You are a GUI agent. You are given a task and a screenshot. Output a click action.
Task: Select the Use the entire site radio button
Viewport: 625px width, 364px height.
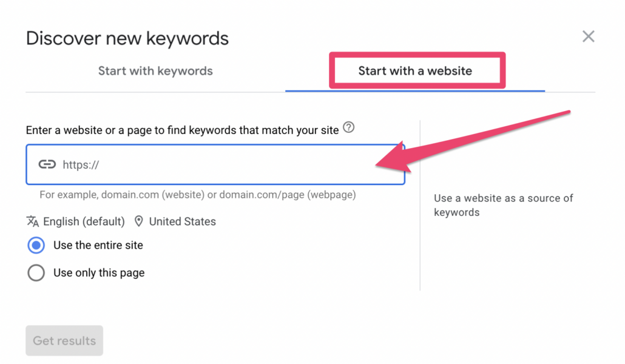click(x=36, y=246)
